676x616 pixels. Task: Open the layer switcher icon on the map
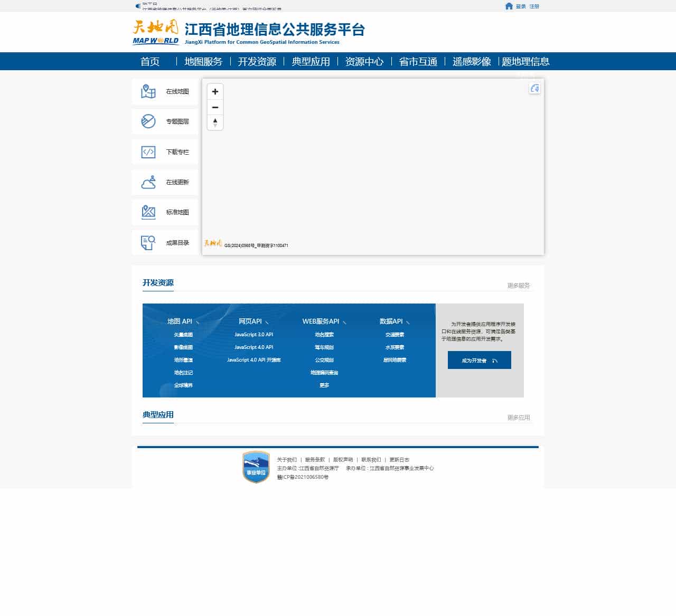[535, 89]
